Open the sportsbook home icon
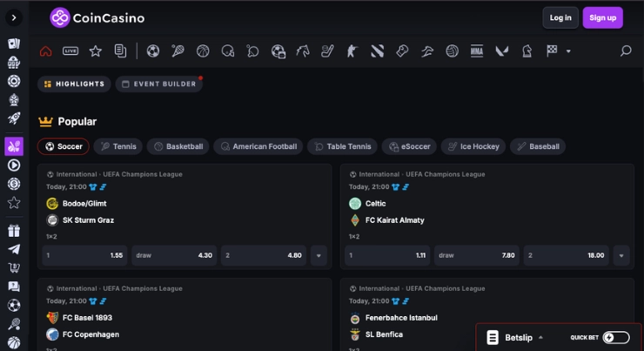This screenshot has width=644, height=351. pos(45,51)
